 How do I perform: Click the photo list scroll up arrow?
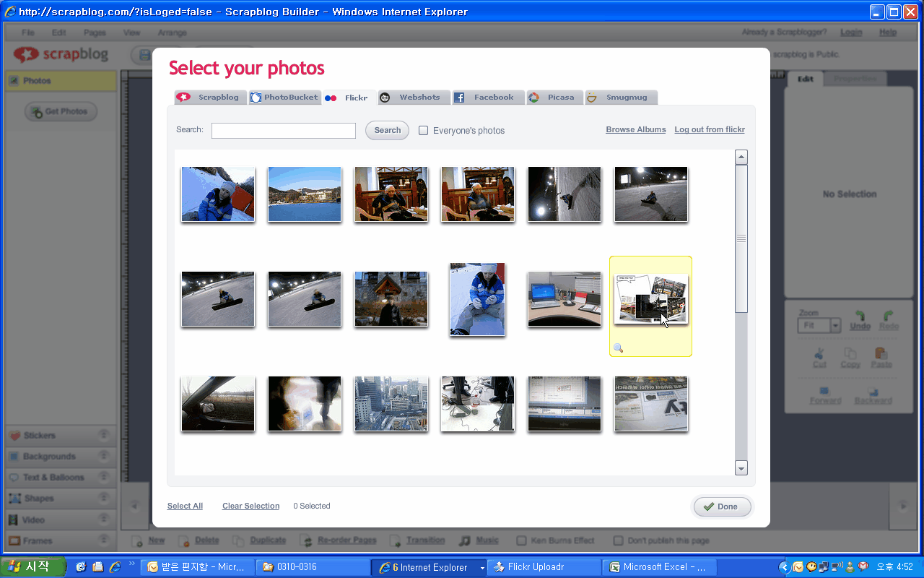(741, 158)
